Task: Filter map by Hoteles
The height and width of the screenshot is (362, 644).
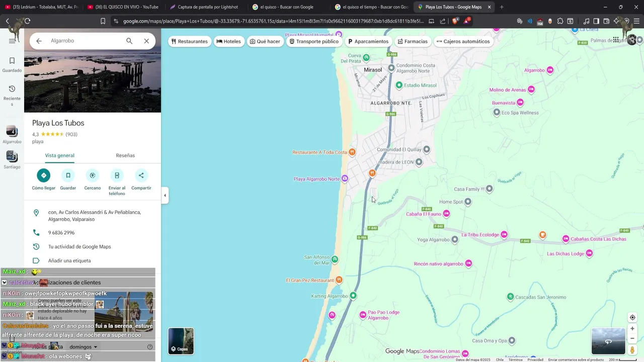Action: [229, 41]
